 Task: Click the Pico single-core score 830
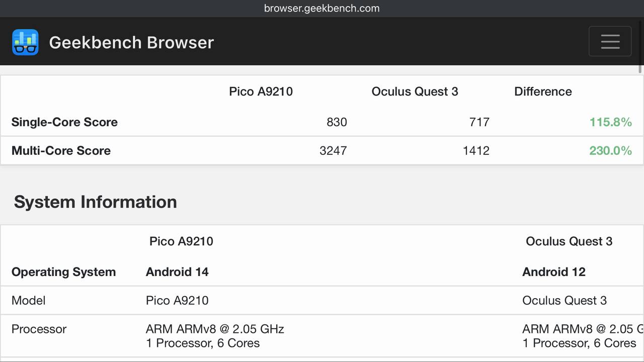337,122
